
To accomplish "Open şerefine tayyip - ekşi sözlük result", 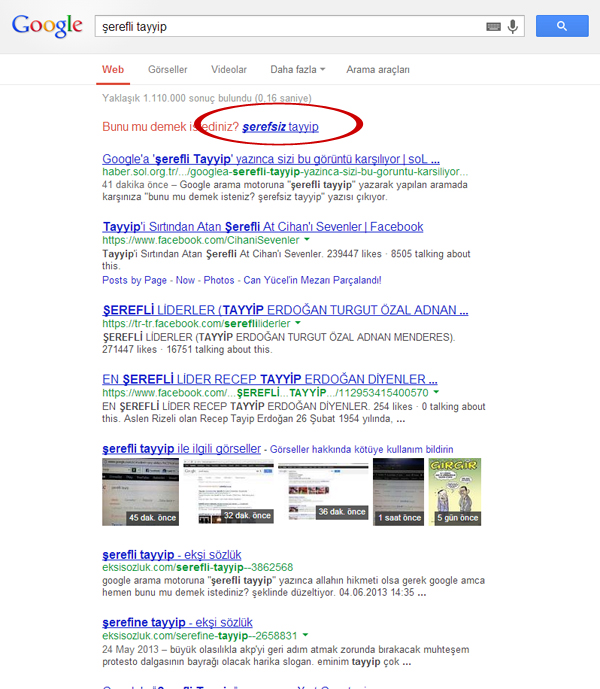I will [x=177, y=622].
